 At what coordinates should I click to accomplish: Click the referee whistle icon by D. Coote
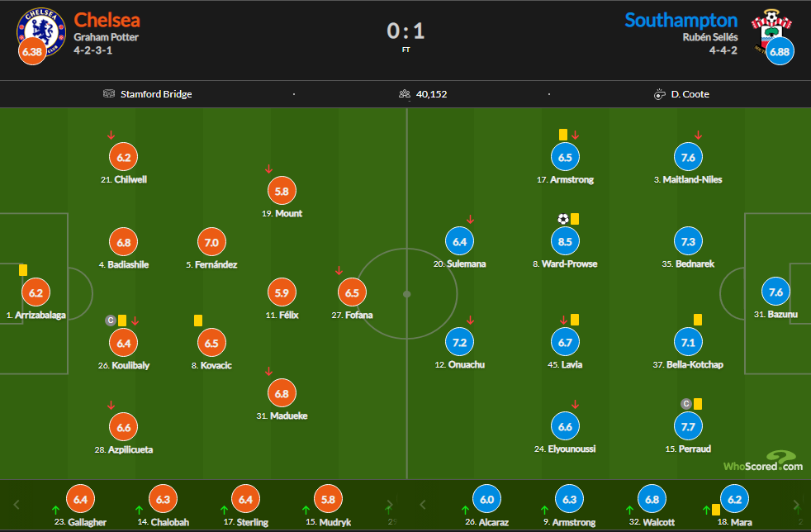pyautogui.click(x=659, y=94)
